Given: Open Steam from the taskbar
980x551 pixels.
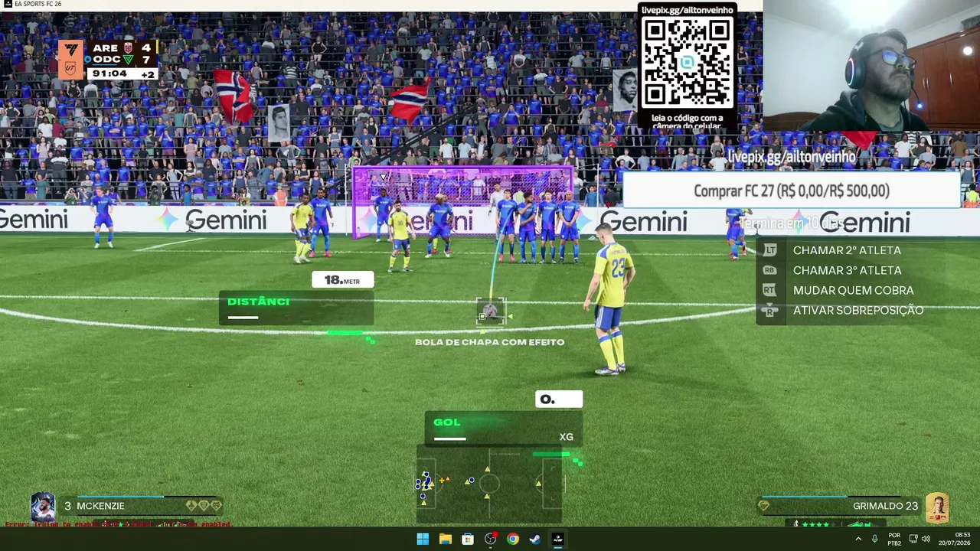Looking at the screenshot, I should click(x=535, y=539).
